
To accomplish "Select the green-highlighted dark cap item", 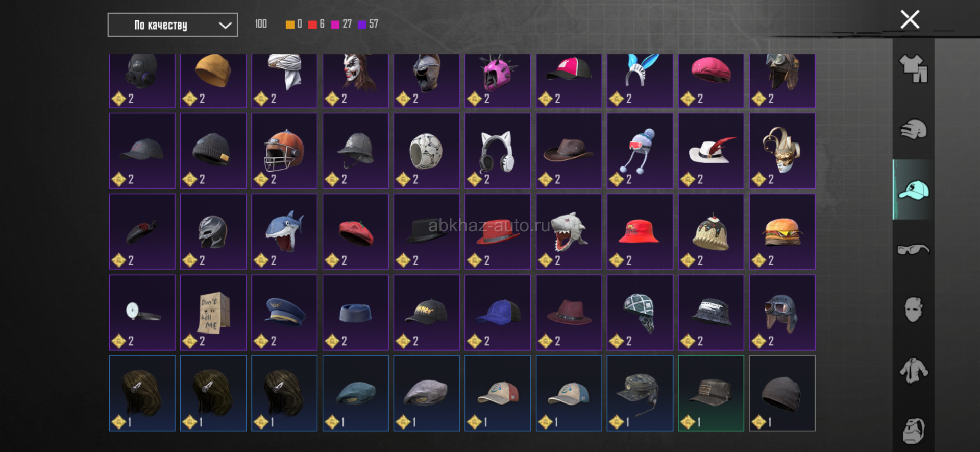I will tap(711, 393).
